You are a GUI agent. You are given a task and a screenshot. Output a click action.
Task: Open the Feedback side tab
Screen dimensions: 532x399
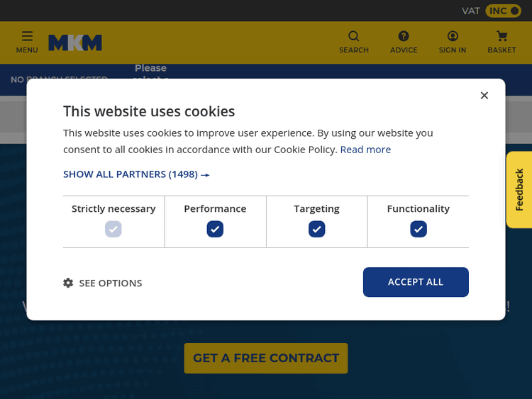click(519, 190)
